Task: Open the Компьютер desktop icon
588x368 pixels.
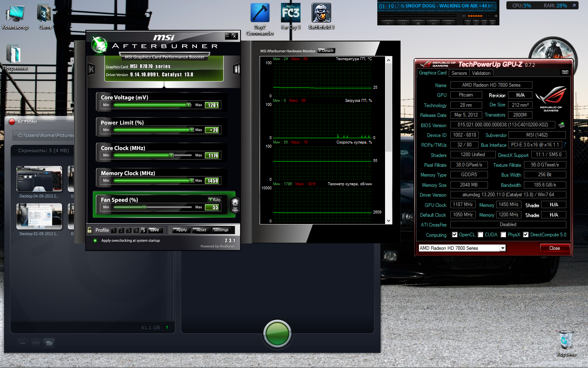Action: pos(15,17)
